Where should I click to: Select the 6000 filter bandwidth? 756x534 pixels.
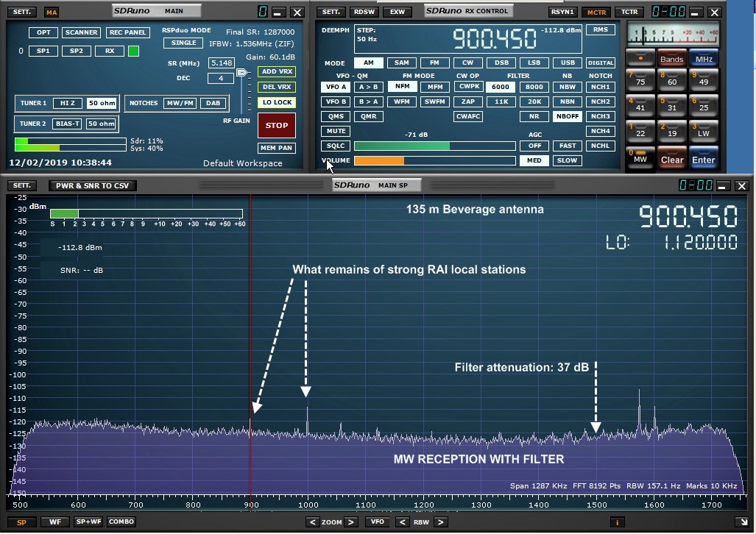pyautogui.click(x=501, y=87)
